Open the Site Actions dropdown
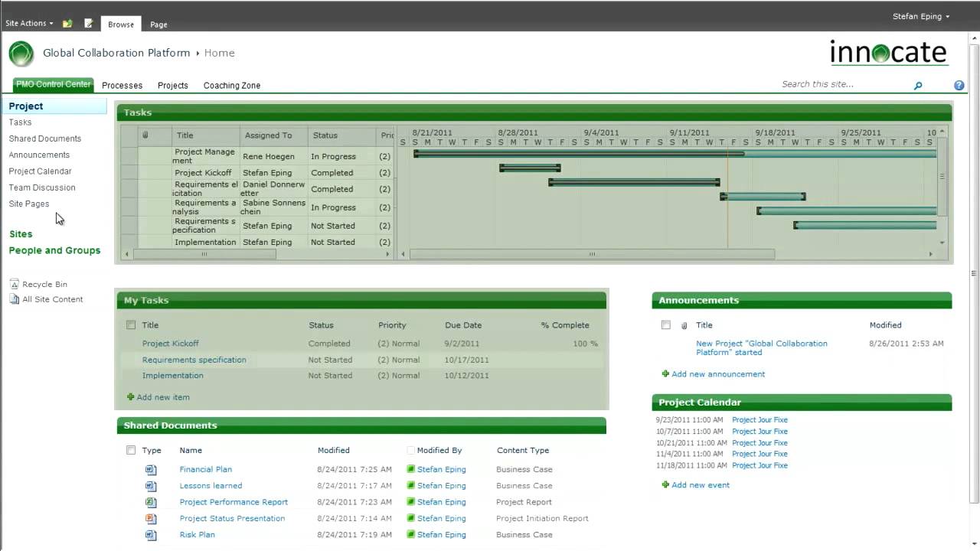980x551 pixels. click(x=29, y=24)
